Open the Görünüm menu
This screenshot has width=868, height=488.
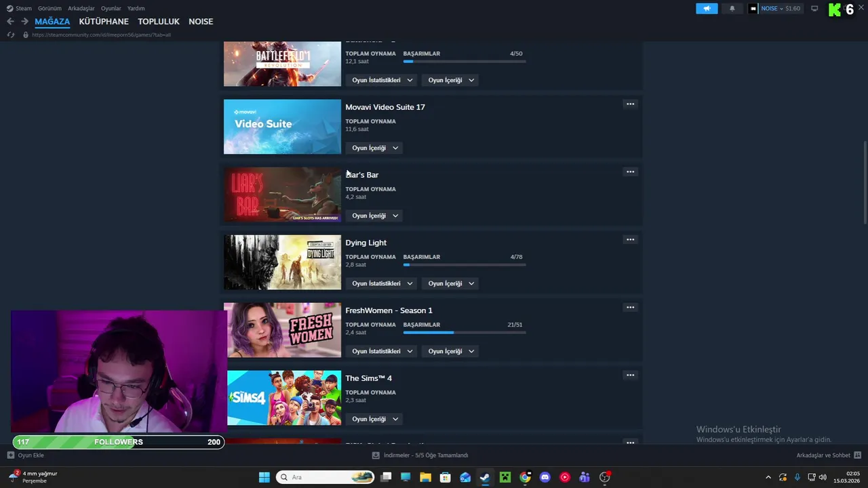tap(50, 9)
